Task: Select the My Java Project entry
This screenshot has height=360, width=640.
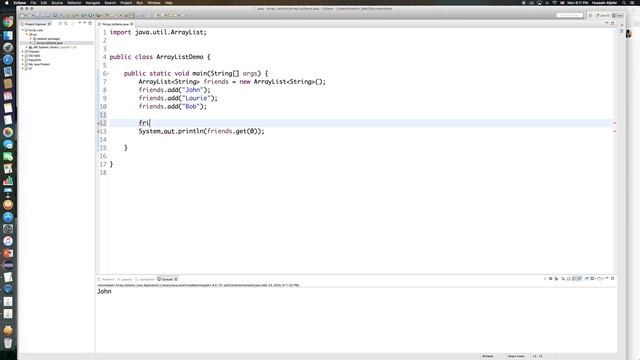Action: click(39, 64)
